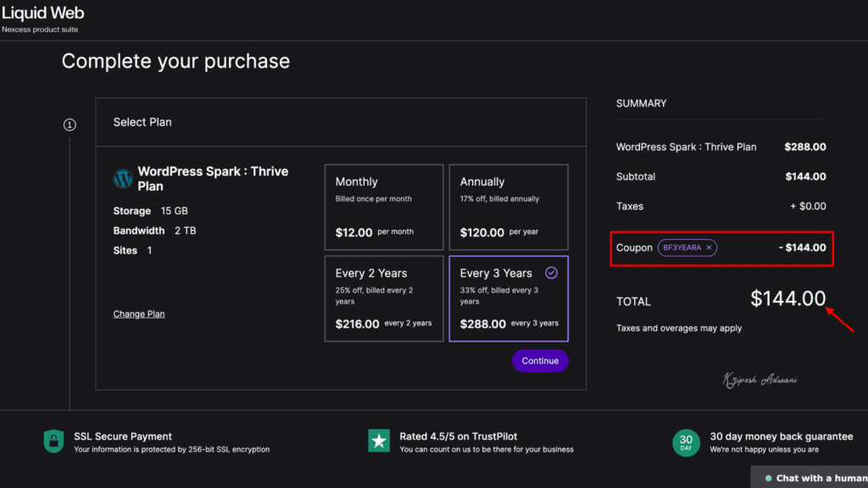Click the chat bubble dot icon

point(768,478)
